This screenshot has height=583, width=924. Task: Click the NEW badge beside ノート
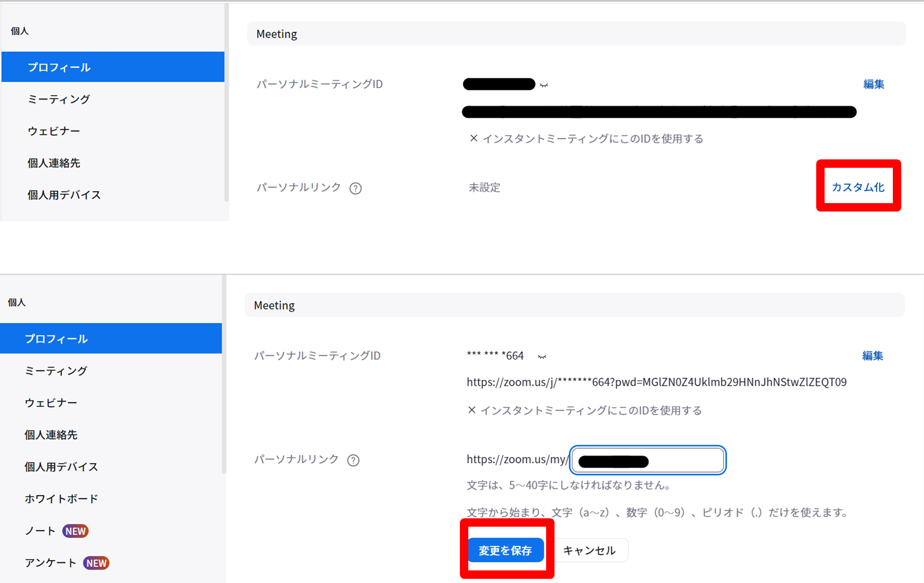click(x=75, y=531)
